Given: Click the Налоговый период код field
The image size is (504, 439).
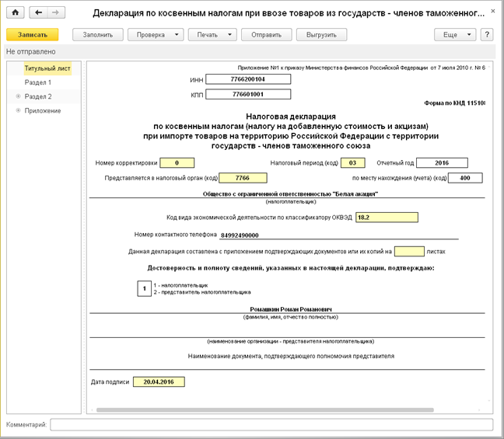Looking at the screenshot, I should coord(353,163).
